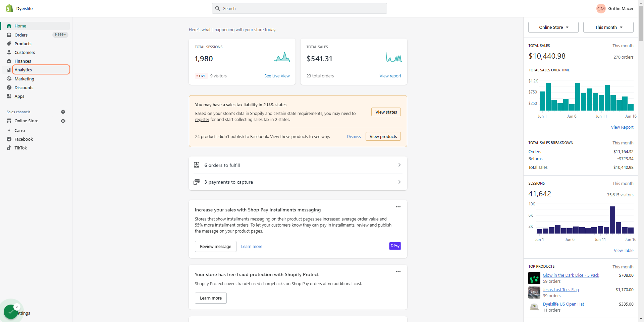This screenshot has height=322, width=644.
Task: Click the View products button
Action: 383,136
